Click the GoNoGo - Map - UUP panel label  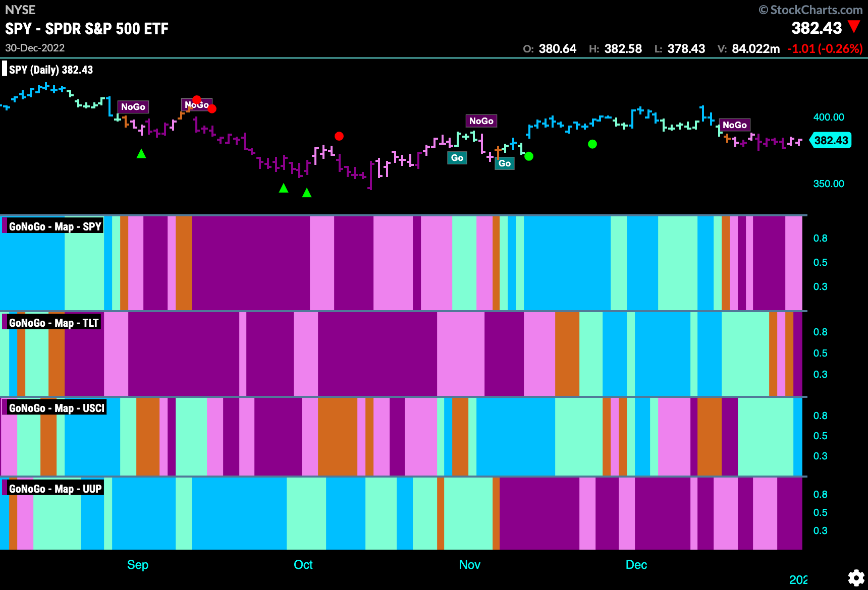click(55, 489)
